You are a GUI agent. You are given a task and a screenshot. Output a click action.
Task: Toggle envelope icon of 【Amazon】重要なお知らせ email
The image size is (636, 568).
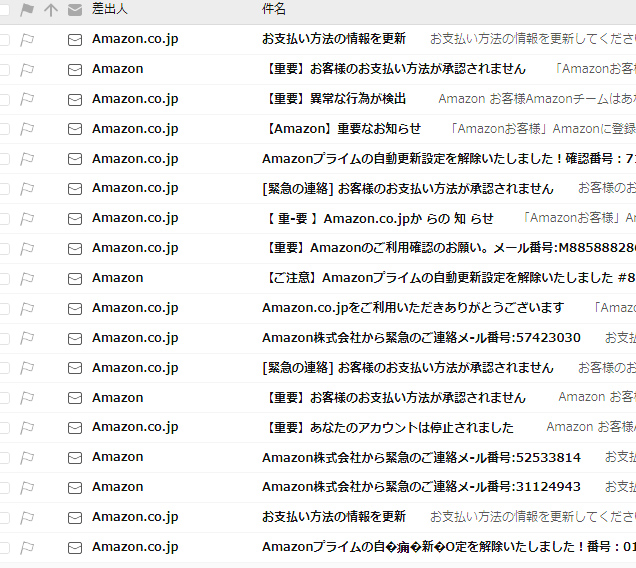[75, 129]
